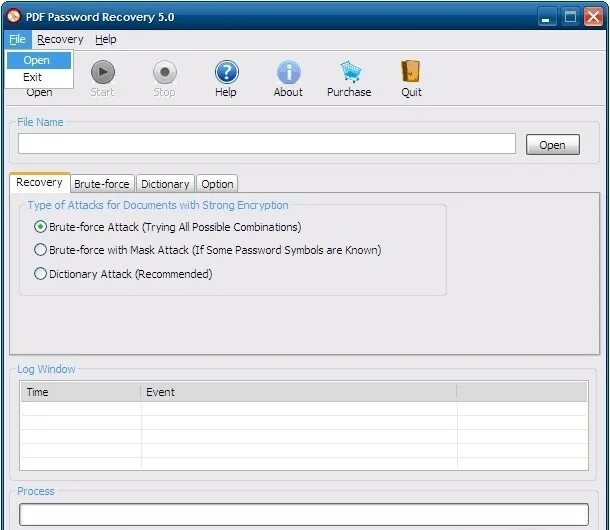Click the Open button beside File Name
The image size is (610, 530).
pos(553,145)
